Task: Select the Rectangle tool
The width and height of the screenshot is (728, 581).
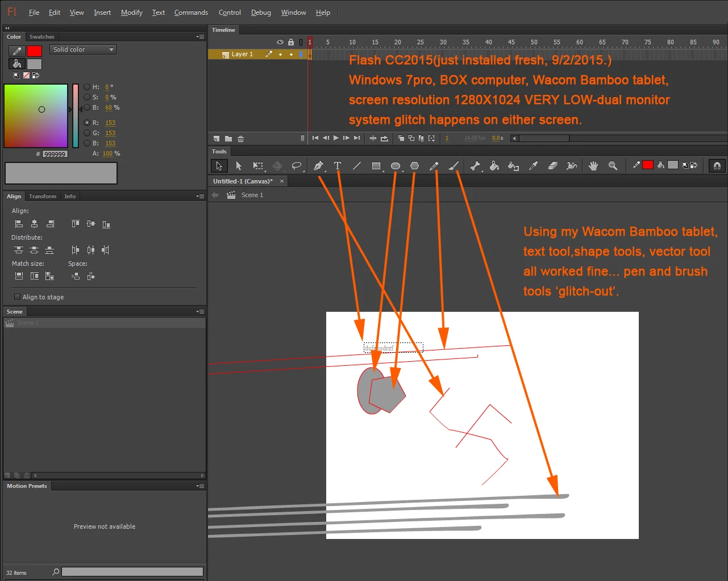Action: pos(376,166)
